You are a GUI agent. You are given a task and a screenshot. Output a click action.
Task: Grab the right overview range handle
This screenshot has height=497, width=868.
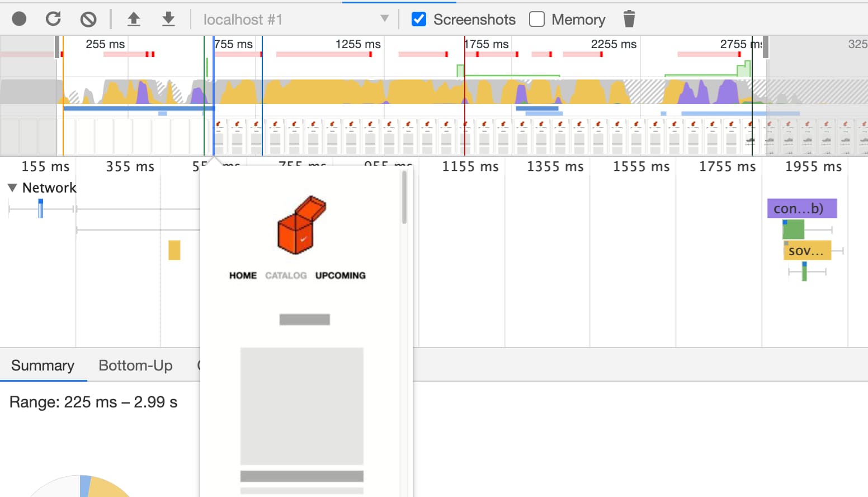(x=766, y=47)
